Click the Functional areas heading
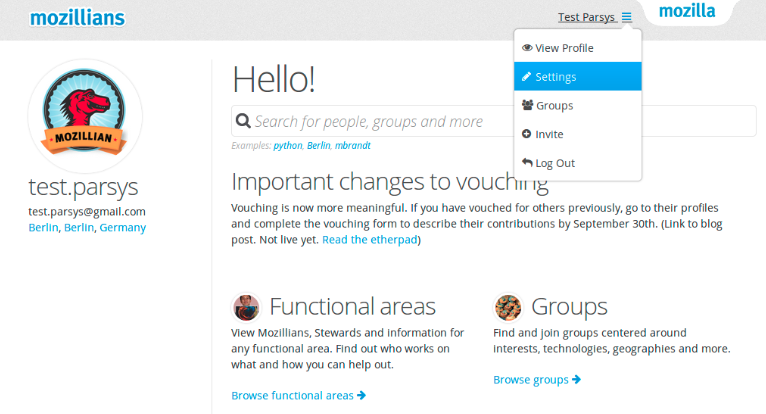The image size is (766, 414). tap(352, 306)
